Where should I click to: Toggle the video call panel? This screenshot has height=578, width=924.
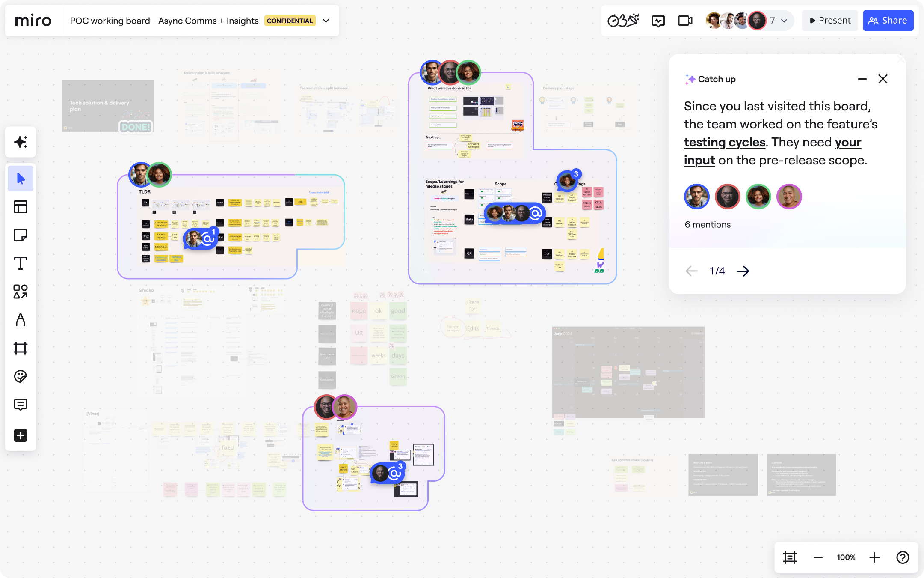tap(685, 20)
